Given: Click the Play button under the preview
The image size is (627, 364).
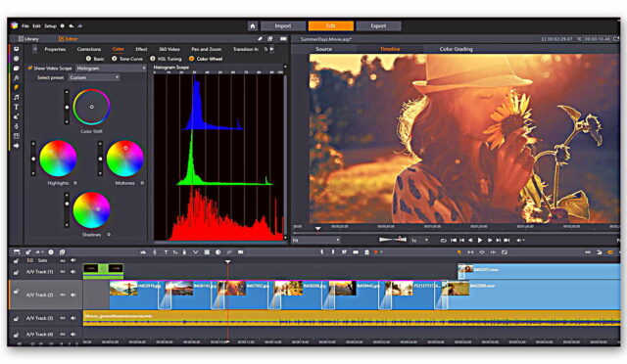Looking at the screenshot, I should (480, 240).
